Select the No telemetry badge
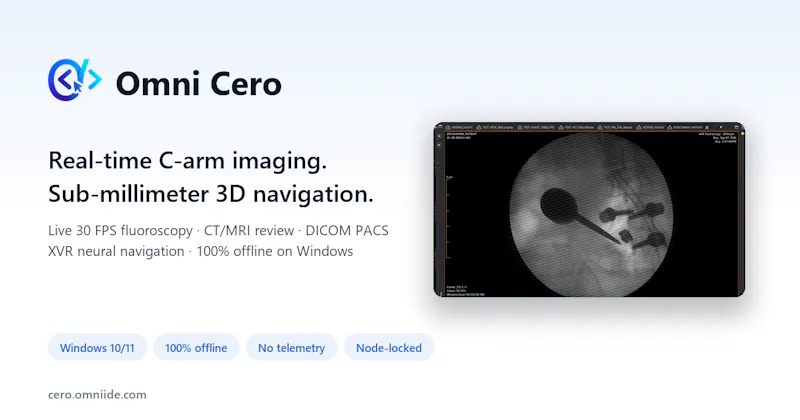 291,348
